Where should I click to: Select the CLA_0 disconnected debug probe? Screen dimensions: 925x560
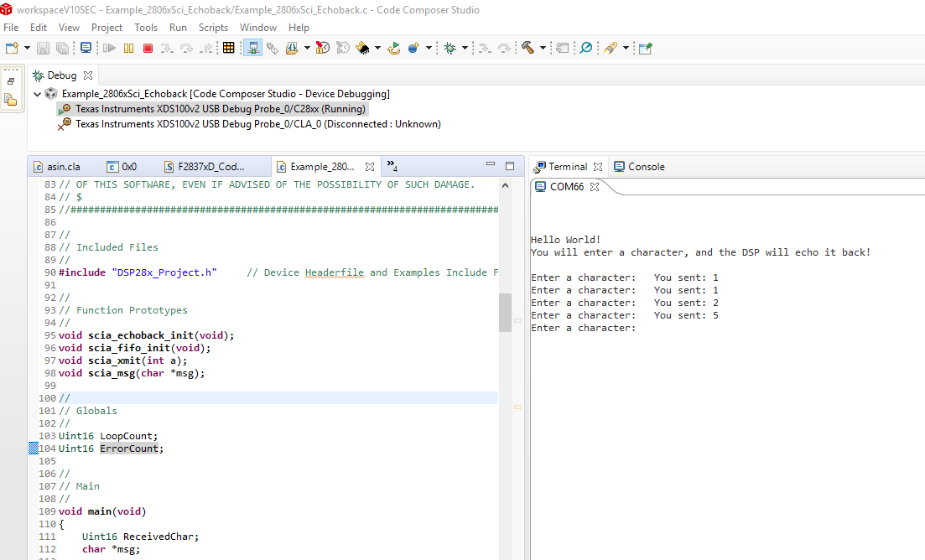257,124
